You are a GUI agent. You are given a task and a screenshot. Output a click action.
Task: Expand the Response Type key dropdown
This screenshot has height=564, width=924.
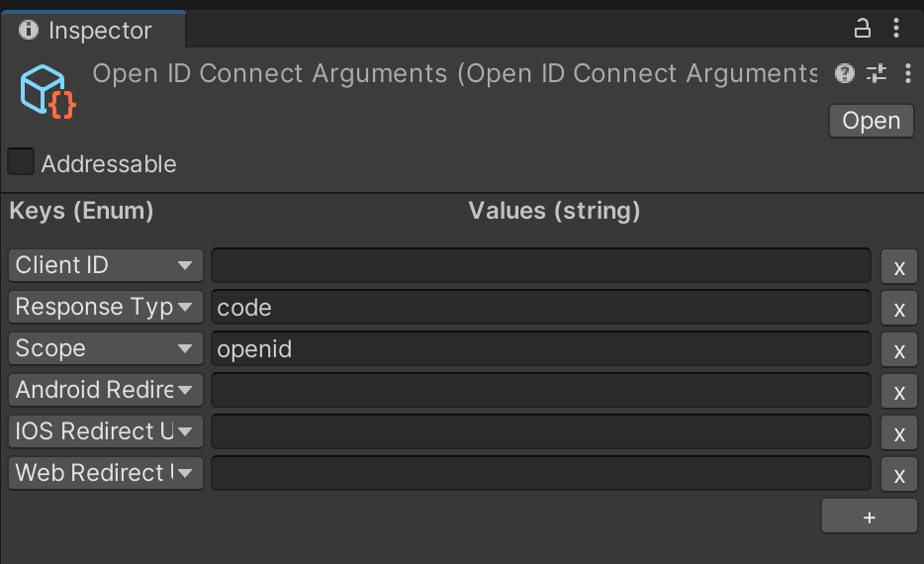(x=106, y=307)
